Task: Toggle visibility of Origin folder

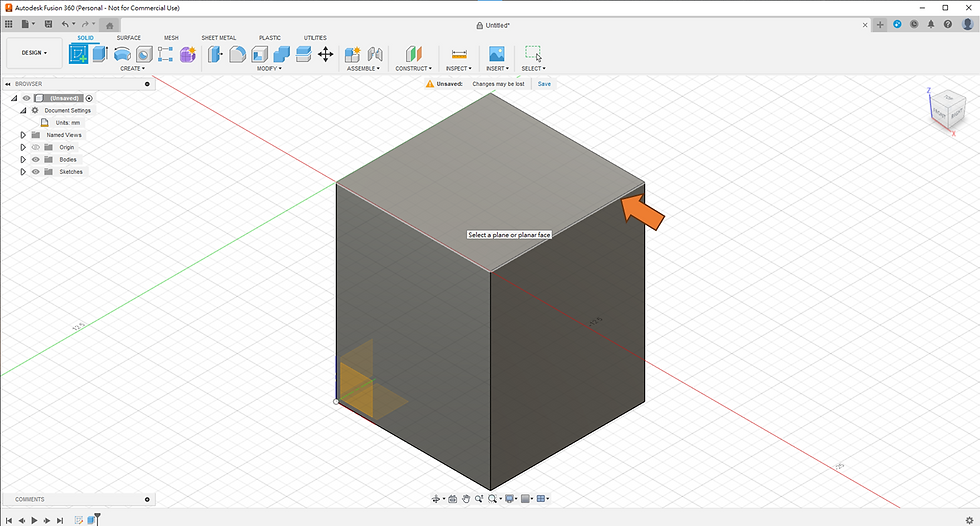Action: pyautogui.click(x=36, y=147)
